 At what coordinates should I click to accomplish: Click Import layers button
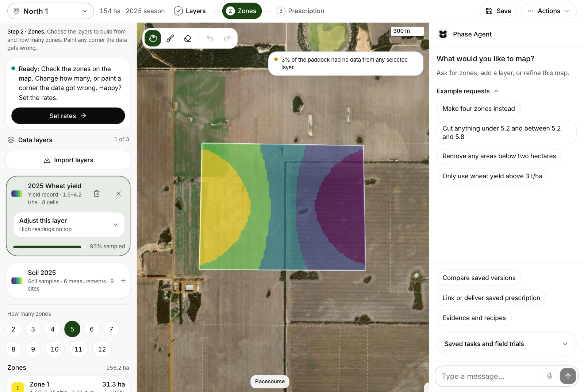click(x=68, y=160)
